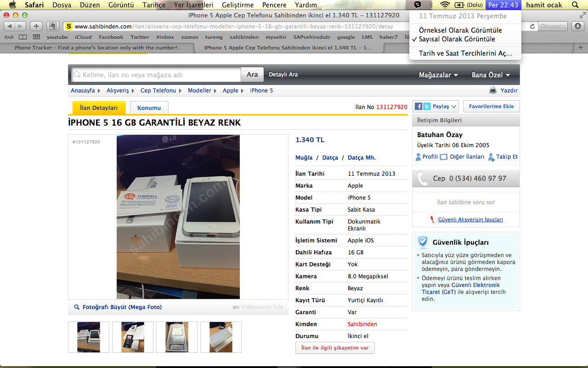Click the Ara search button

coord(252,75)
